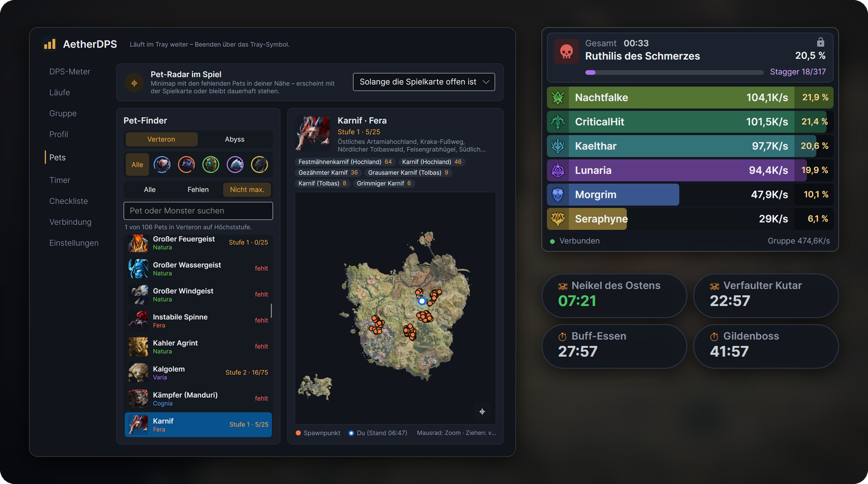Select the 'Alle' category filter chip

tap(137, 165)
